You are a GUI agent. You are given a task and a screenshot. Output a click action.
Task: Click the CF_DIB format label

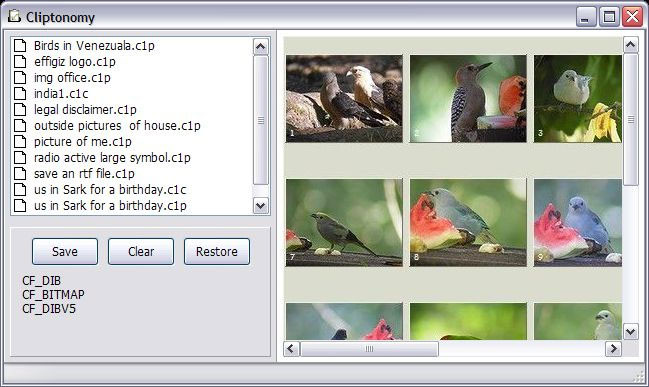click(42, 281)
